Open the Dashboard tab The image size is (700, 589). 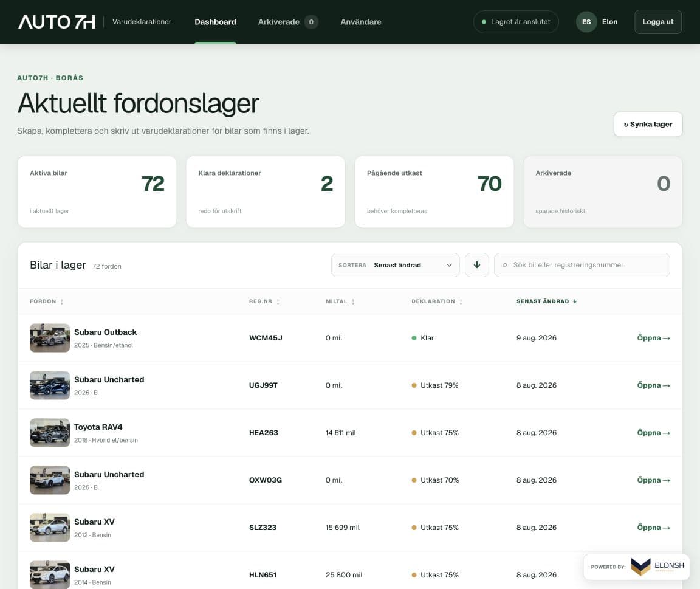tap(215, 22)
